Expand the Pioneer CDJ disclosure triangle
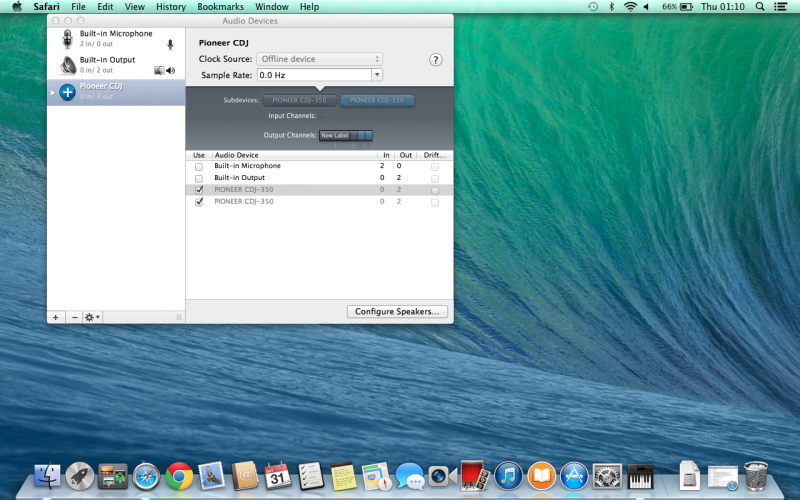 pyautogui.click(x=53, y=92)
